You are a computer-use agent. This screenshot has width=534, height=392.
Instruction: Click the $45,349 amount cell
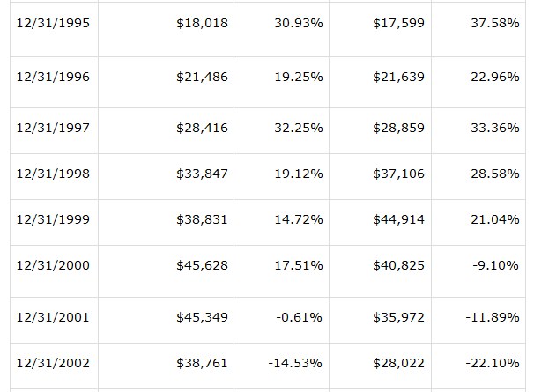pyautogui.click(x=202, y=316)
